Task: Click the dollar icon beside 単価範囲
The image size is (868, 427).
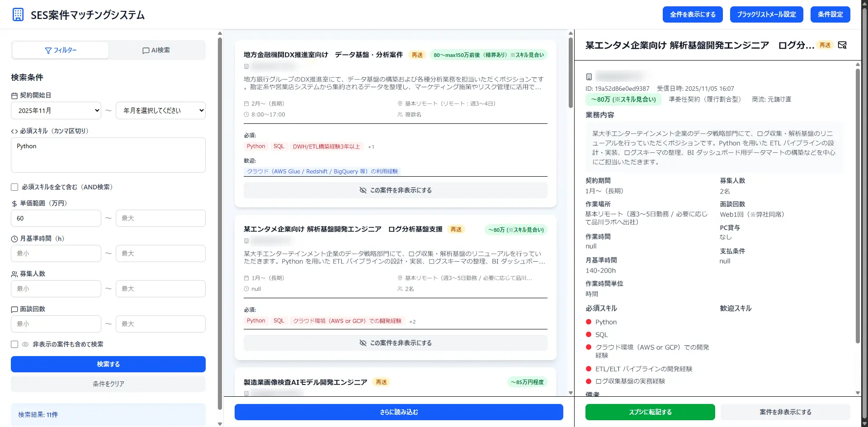Action: coord(14,204)
